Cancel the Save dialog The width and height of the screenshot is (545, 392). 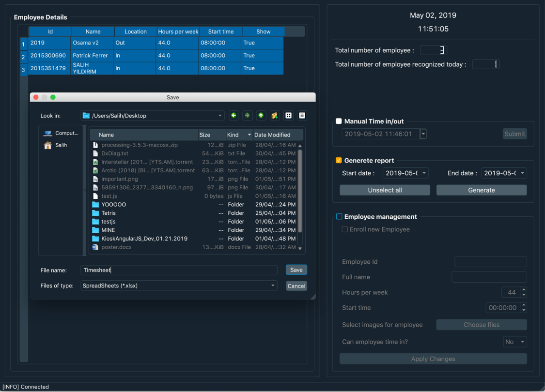tap(296, 286)
